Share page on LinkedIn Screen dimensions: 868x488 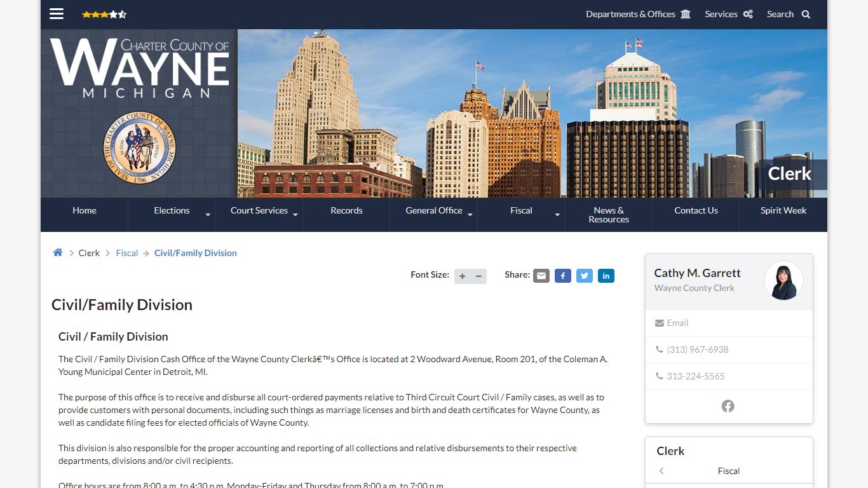click(x=606, y=276)
